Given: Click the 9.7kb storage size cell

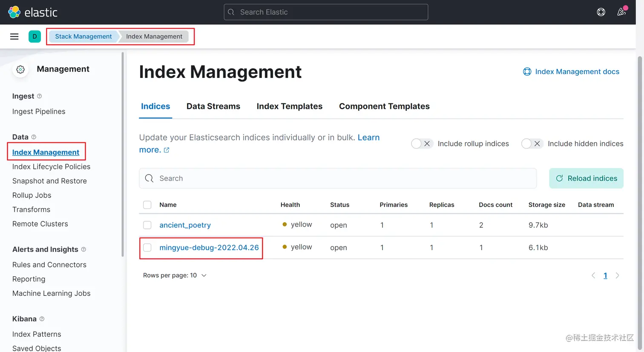Looking at the screenshot, I should tap(538, 225).
